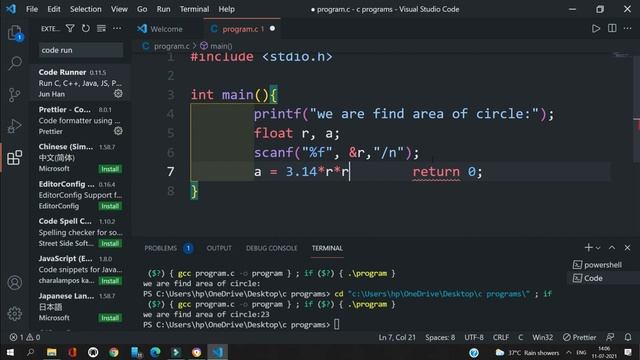Click the extensions search box
This screenshot has width=640, height=360.
[x=81, y=50]
